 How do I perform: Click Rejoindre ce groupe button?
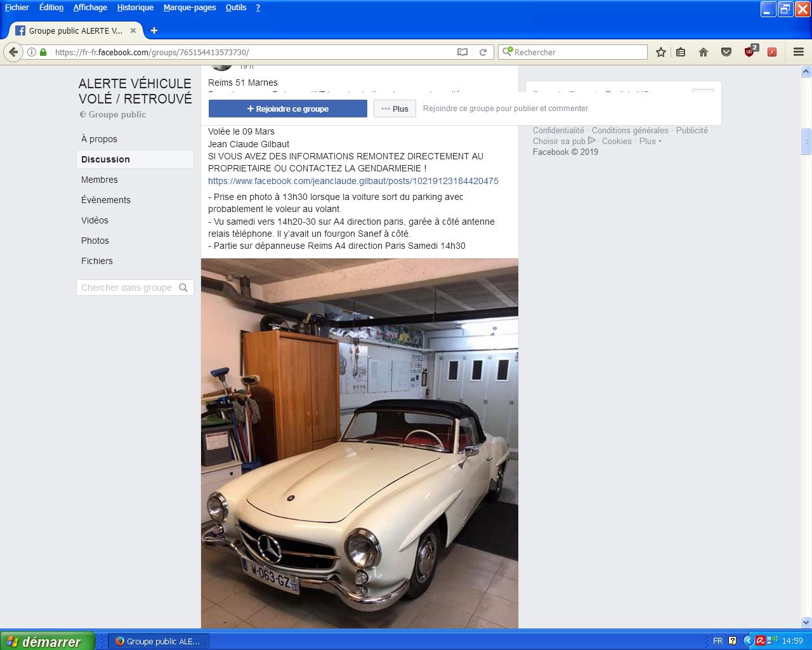coord(287,109)
